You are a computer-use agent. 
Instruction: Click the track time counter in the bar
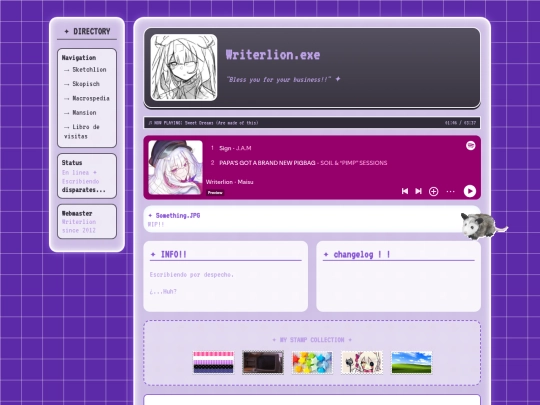click(x=460, y=123)
